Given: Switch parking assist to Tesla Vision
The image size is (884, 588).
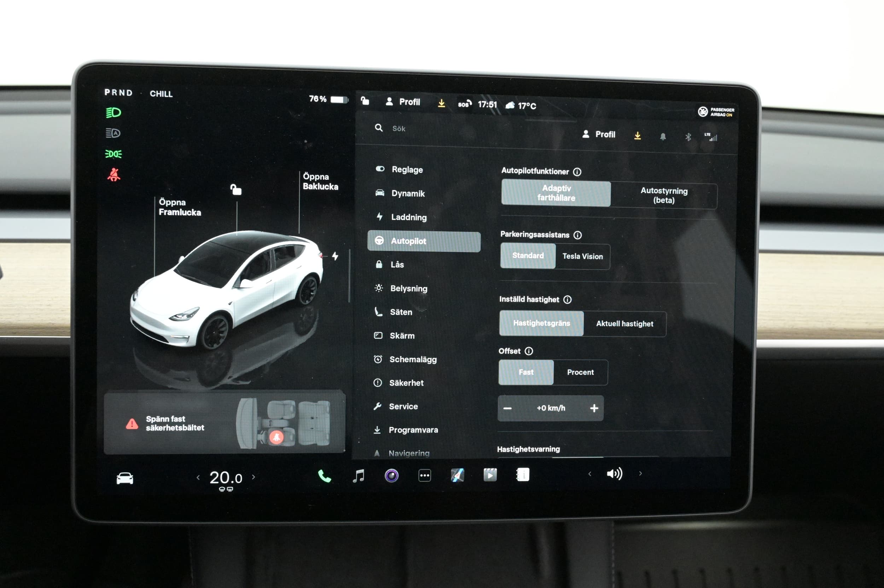Looking at the screenshot, I should [582, 256].
